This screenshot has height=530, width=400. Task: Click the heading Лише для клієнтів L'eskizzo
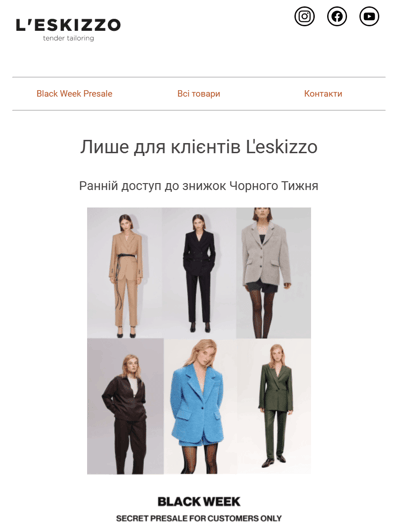[199, 147]
